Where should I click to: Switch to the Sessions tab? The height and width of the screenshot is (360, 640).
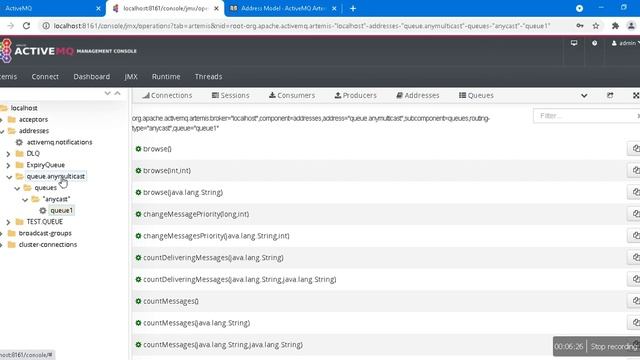(231, 96)
